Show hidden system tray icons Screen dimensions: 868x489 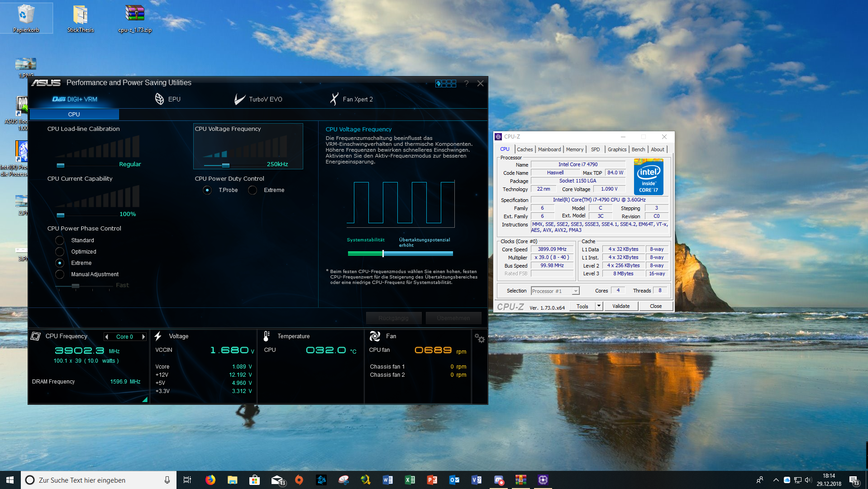776,480
